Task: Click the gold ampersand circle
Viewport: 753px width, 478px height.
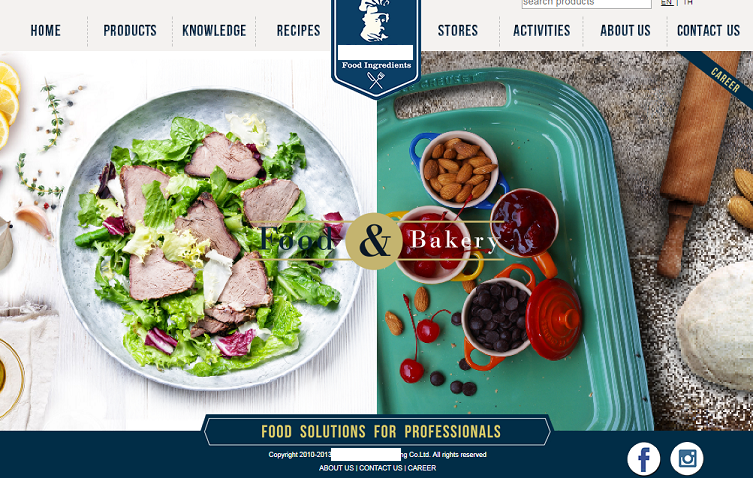Action: [374, 241]
